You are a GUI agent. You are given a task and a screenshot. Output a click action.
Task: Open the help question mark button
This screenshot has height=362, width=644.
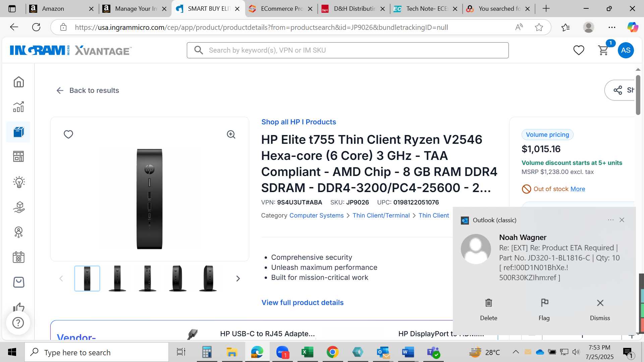pyautogui.click(x=18, y=323)
